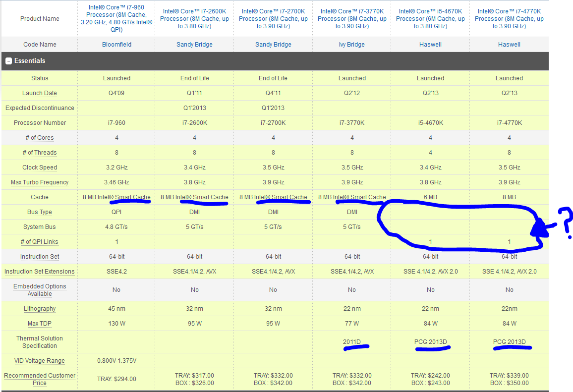
Task: Click the Bus Type row label
Action: (x=40, y=212)
